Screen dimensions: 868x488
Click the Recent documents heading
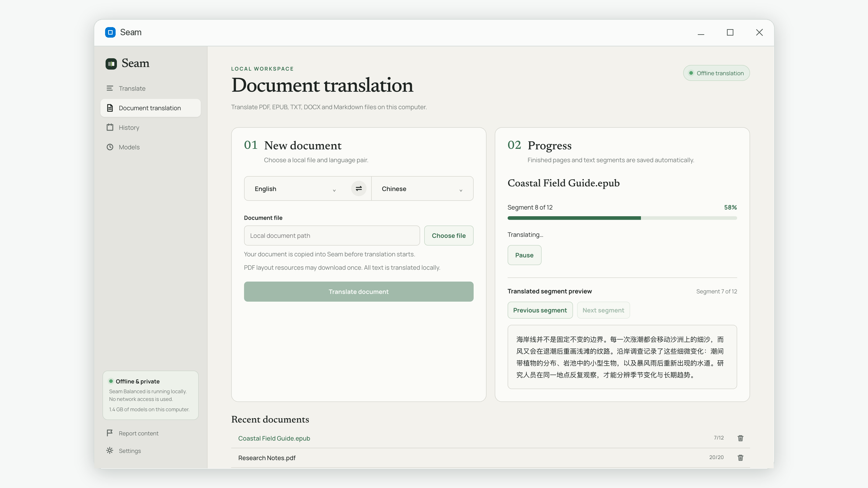270,419
